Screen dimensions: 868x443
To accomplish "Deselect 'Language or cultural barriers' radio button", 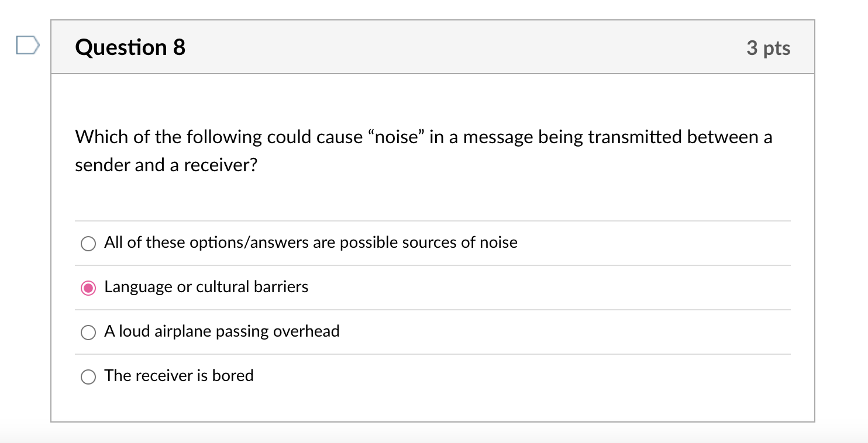I will 88,288.
